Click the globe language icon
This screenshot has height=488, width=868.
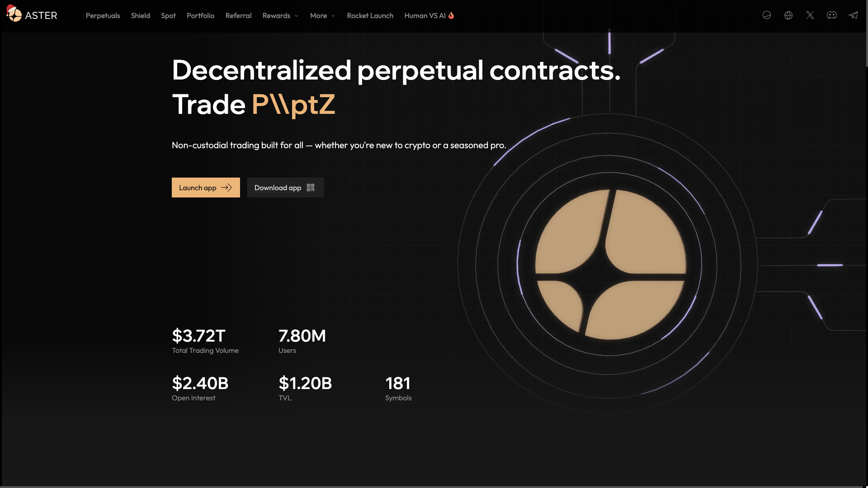788,15
